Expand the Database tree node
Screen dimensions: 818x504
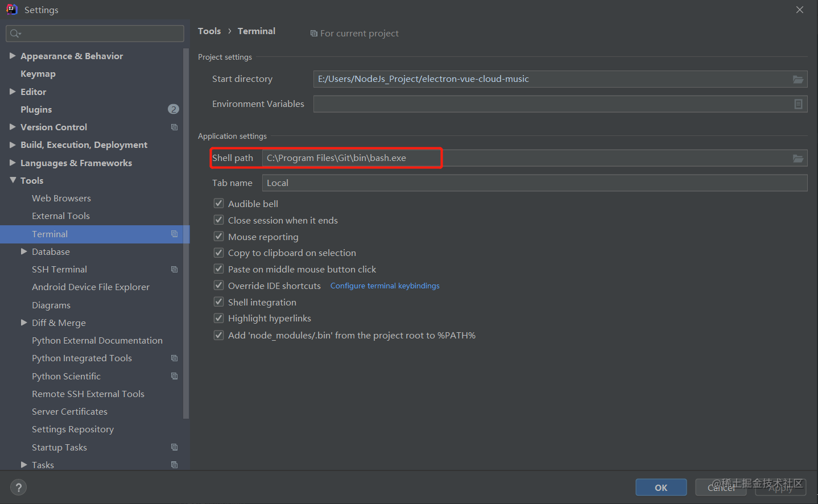(x=24, y=251)
